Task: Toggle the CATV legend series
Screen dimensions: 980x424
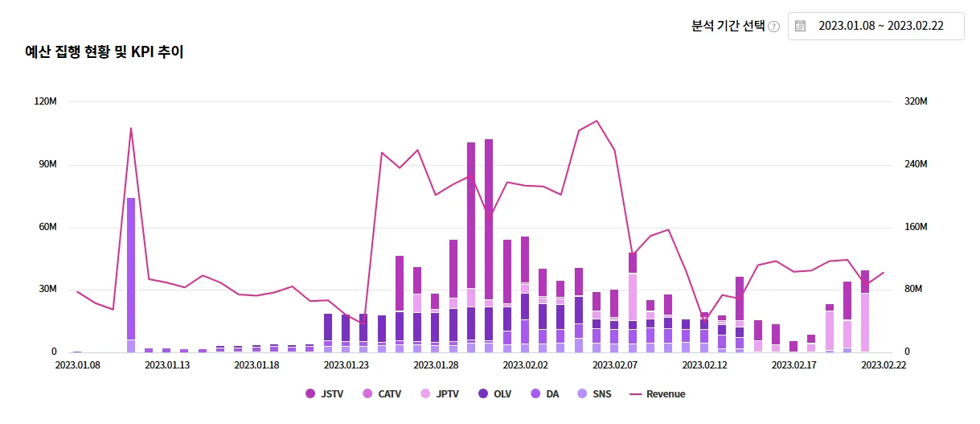Action: pos(382,394)
